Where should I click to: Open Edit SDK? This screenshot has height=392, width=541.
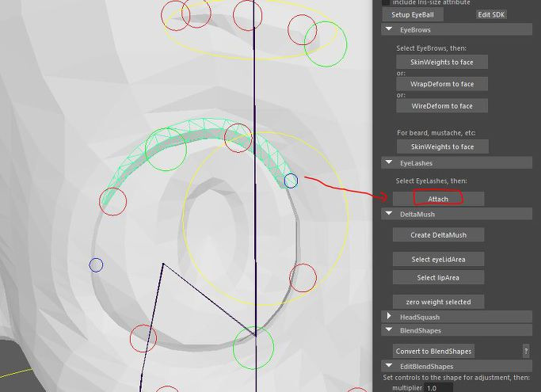coord(491,14)
